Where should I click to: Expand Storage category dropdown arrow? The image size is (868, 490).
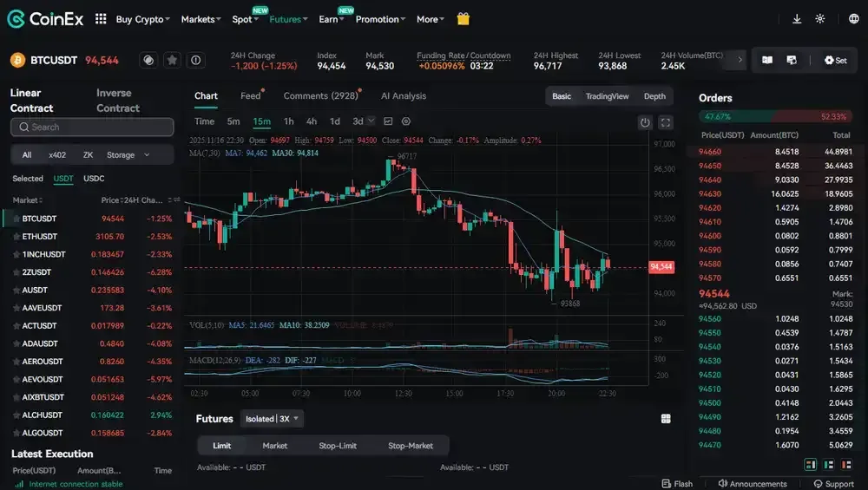click(147, 155)
